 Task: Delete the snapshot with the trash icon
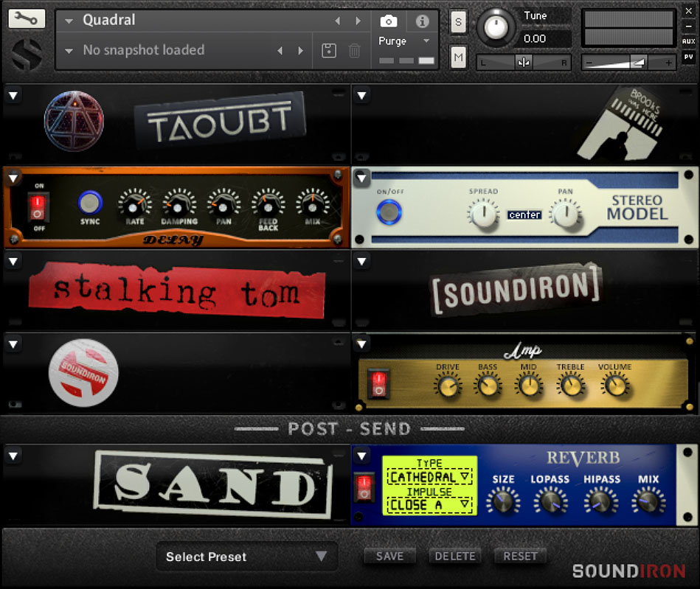tap(355, 50)
